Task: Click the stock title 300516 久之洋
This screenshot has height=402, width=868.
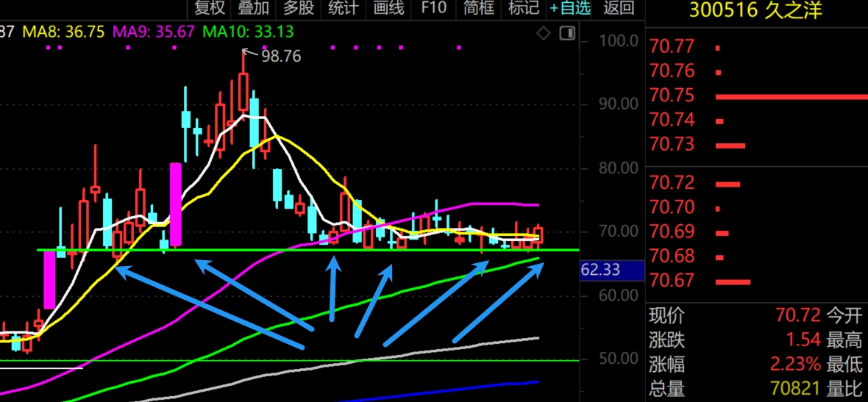Action: [x=755, y=10]
